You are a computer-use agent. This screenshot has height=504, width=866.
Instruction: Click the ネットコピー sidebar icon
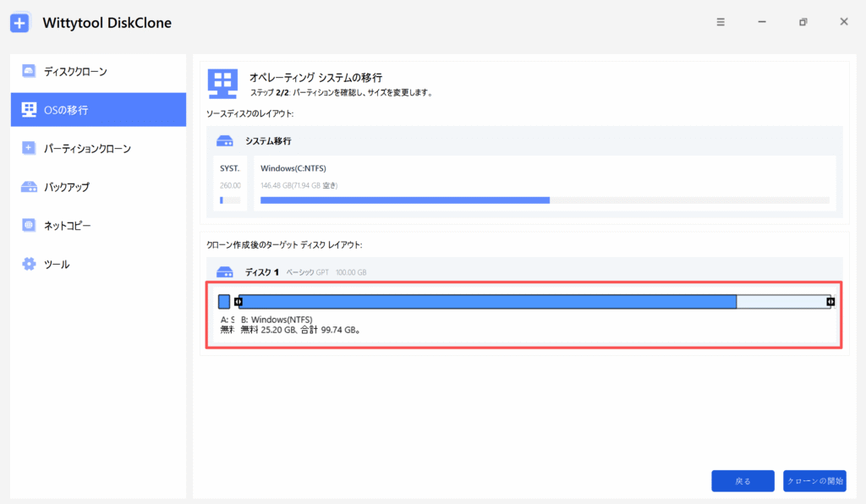coord(29,225)
